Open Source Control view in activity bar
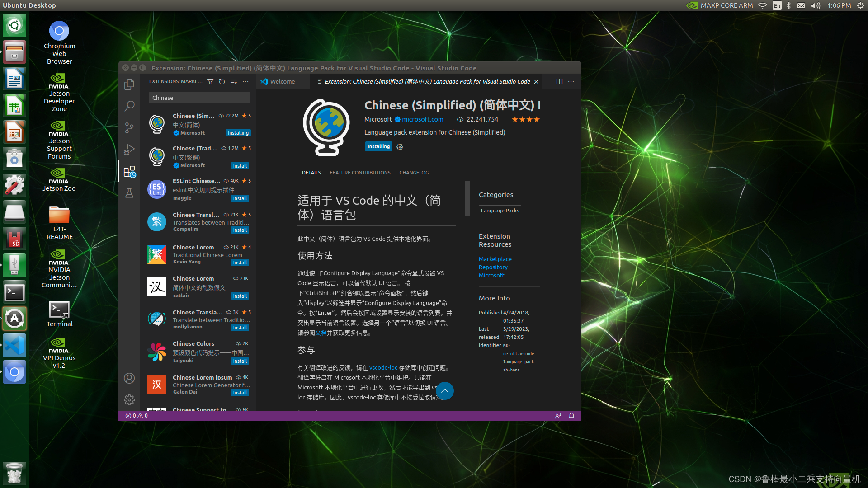Viewport: 868px width, 488px height. click(129, 128)
